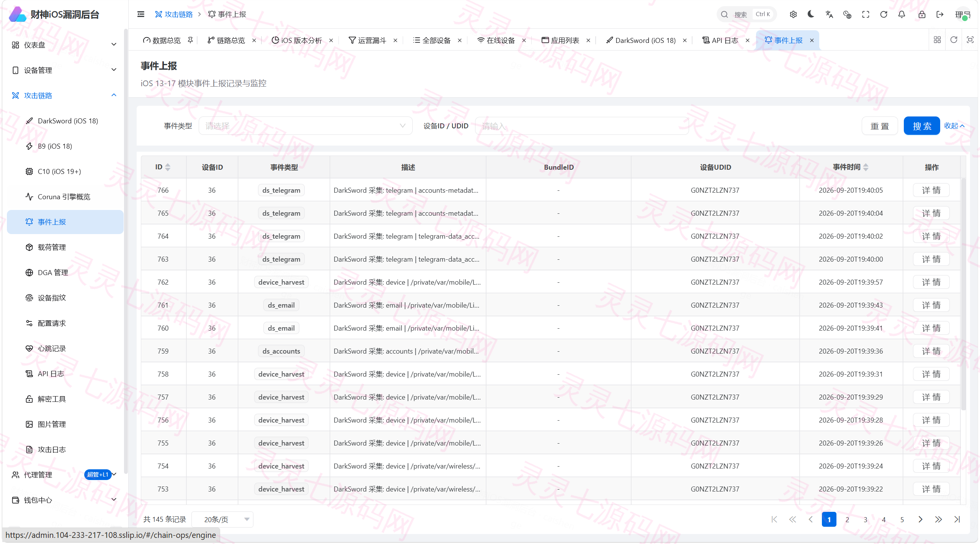Click the 重置 button
The image size is (980, 544).
(x=880, y=126)
